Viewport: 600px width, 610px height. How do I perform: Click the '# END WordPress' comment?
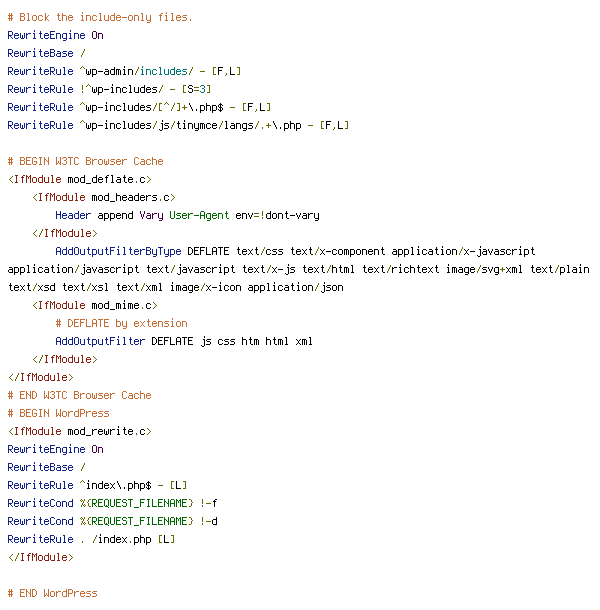[x=53, y=593]
